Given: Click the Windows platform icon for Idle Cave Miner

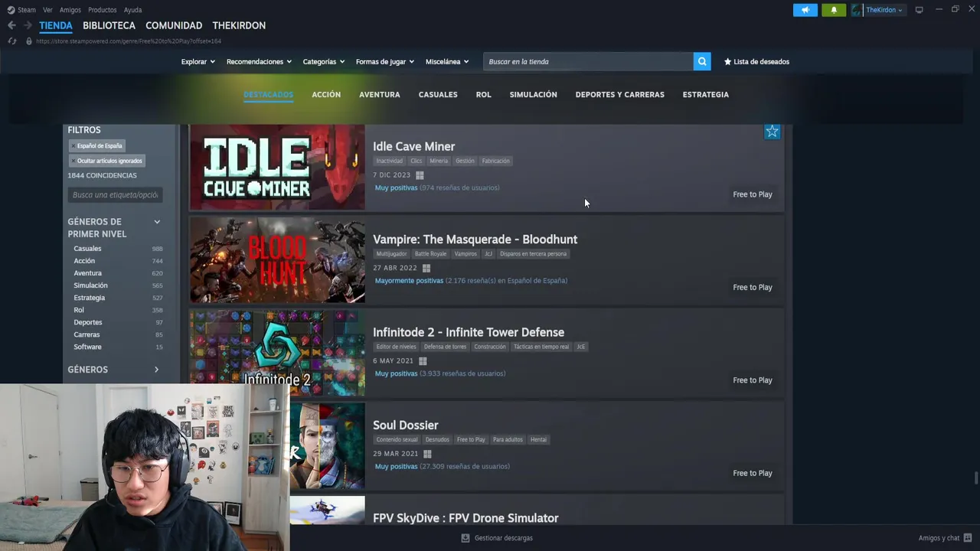Looking at the screenshot, I should coord(420,175).
